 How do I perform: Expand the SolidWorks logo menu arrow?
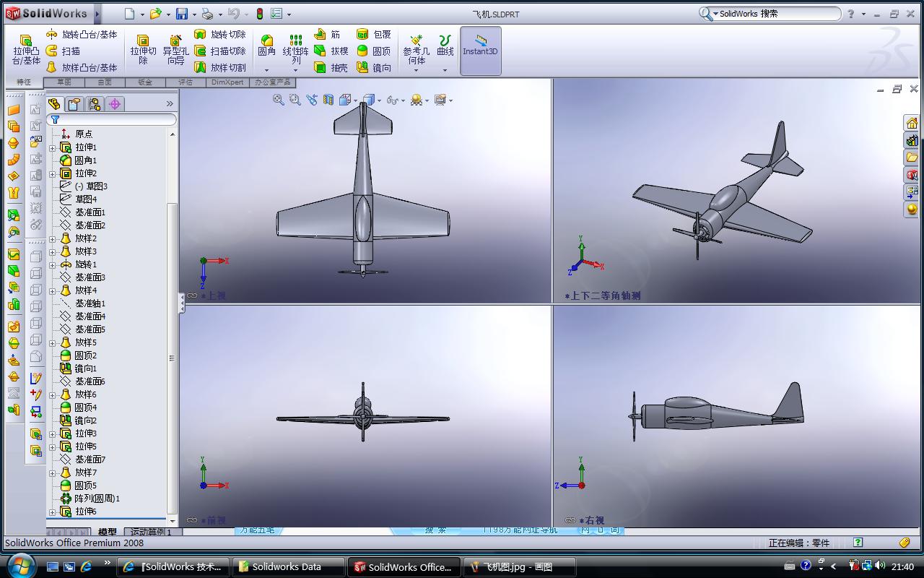click(x=97, y=14)
